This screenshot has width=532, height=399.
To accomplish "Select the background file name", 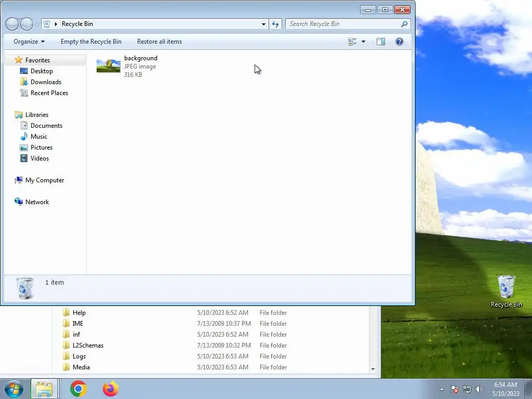I will pyautogui.click(x=140, y=58).
